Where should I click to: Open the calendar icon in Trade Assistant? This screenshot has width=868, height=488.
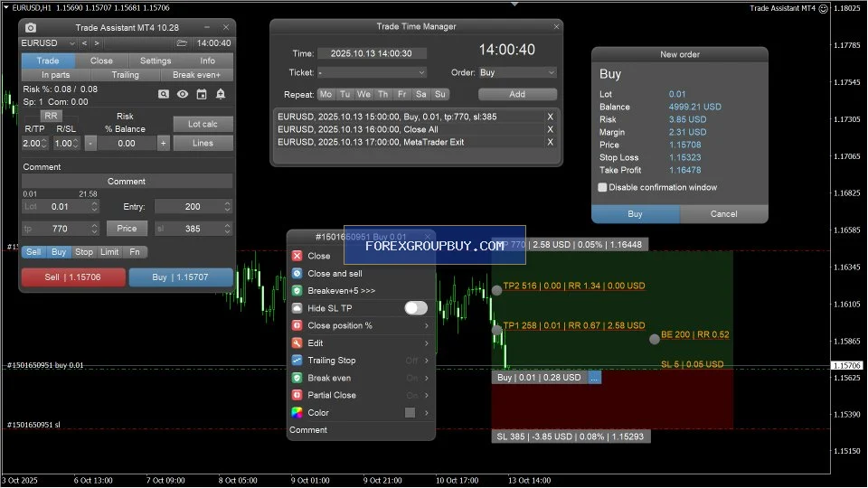tap(202, 94)
